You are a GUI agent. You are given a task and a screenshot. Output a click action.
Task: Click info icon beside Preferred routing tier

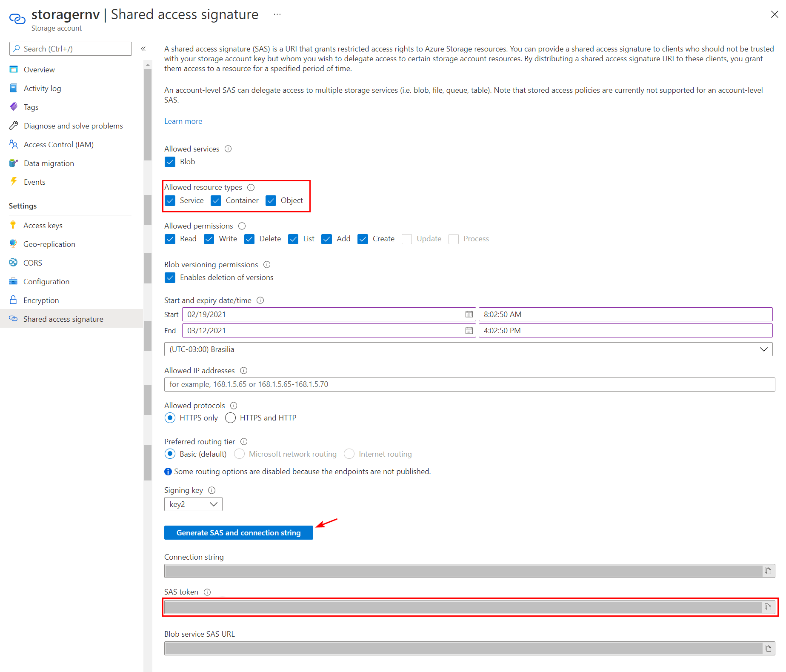tap(244, 442)
